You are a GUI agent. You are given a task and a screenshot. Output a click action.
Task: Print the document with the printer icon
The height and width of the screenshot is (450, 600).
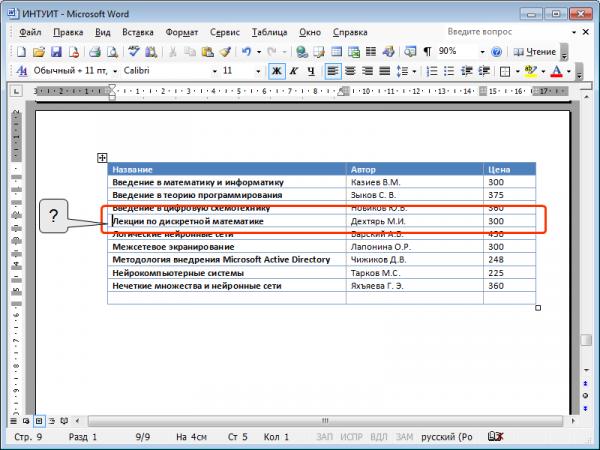click(x=95, y=52)
